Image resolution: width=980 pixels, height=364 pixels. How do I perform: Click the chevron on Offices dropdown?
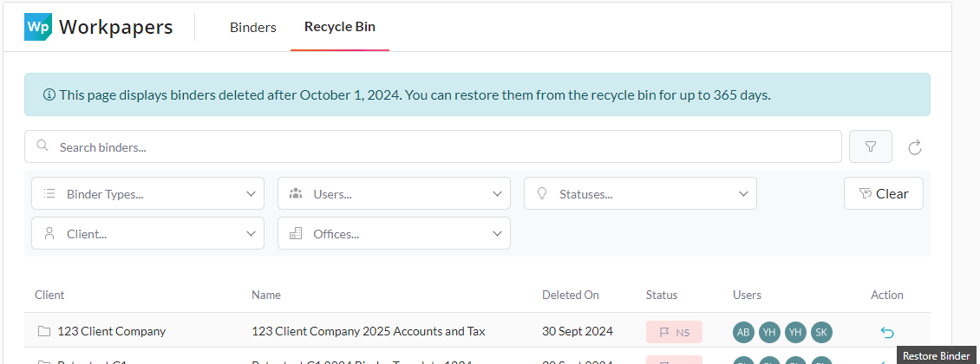pos(497,234)
